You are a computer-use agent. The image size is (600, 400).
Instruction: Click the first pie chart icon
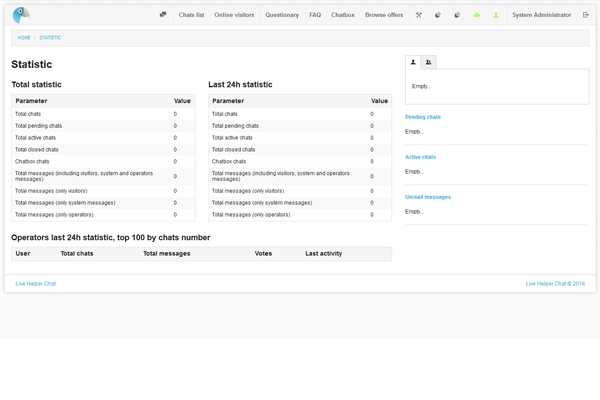[438, 15]
